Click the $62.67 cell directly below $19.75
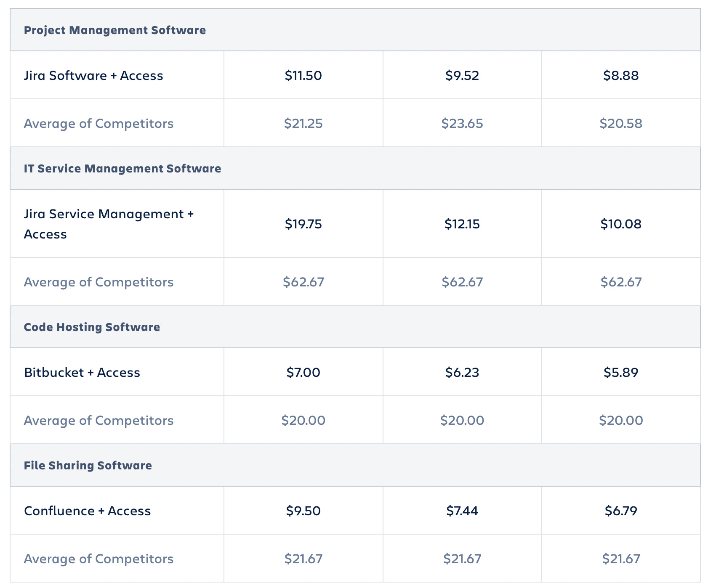Screen dimensions: 708x588 303,282
